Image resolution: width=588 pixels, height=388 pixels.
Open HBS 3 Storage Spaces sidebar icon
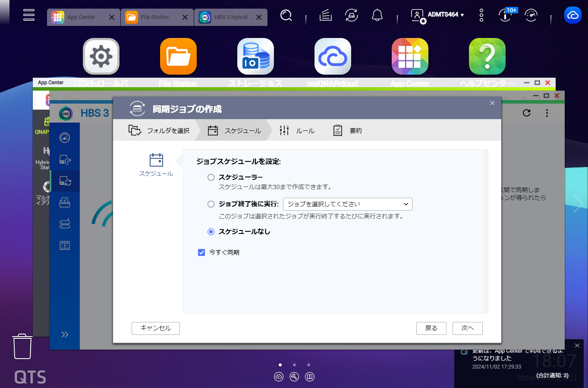click(x=65, y=224)
